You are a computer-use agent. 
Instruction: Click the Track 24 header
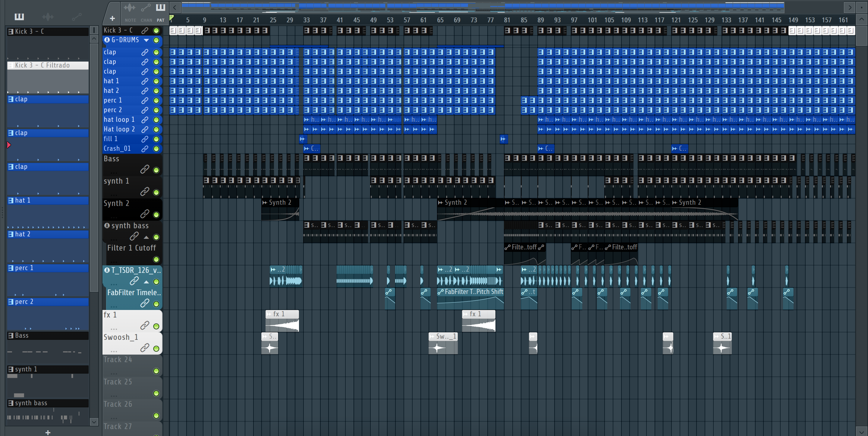[132, 365]
